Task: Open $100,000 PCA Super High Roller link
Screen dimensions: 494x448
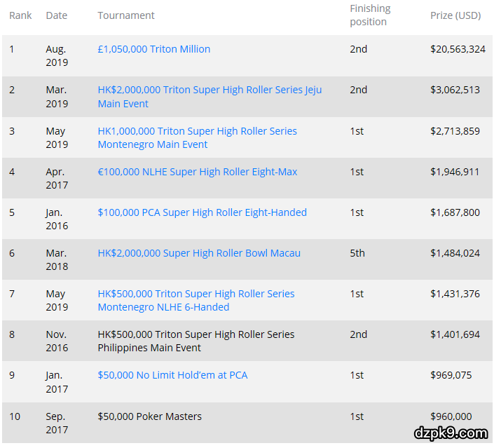Action: click(x=202, y=212)
